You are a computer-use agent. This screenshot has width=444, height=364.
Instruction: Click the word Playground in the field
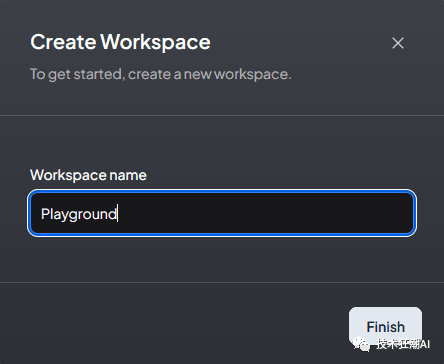click(x=79, y=214)
